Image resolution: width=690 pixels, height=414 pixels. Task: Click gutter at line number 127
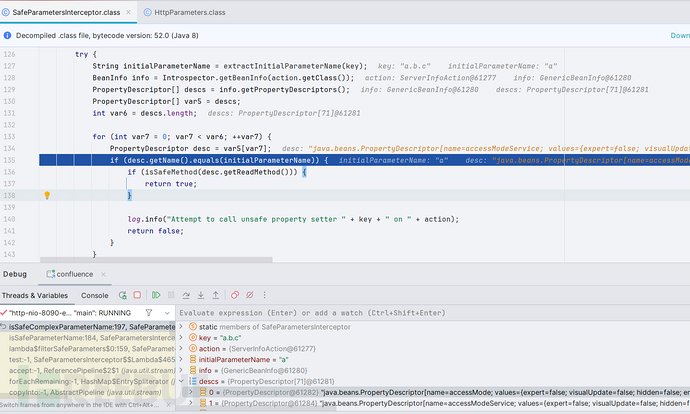coord(9,66)
